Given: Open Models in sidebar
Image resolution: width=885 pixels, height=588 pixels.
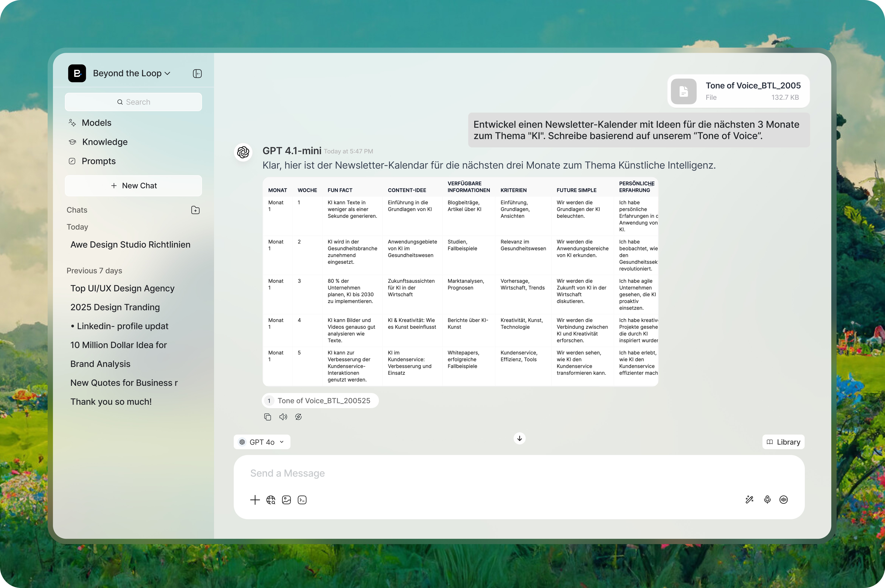Looking at the screenshot, I should pos(96,123).
